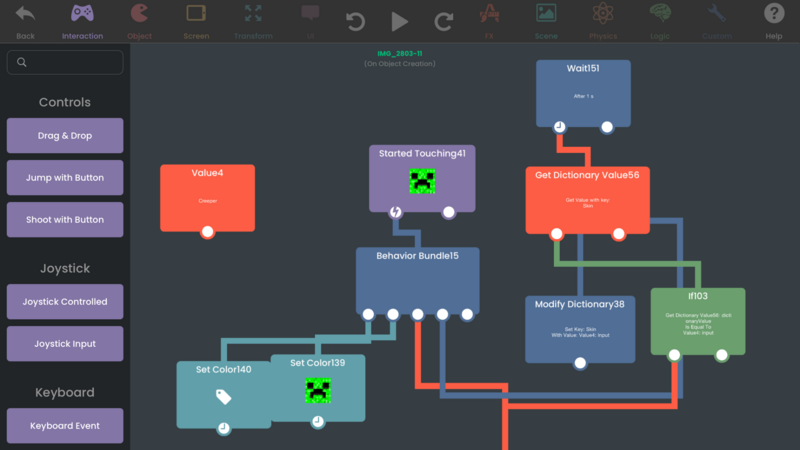Viewport: 800px width, 450px height.
Task: Click the clock port on Wait151
Action: click(x=560, y=127)
